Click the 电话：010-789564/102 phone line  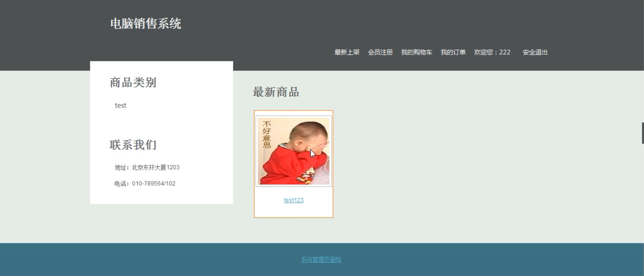[x=145, y=183]
